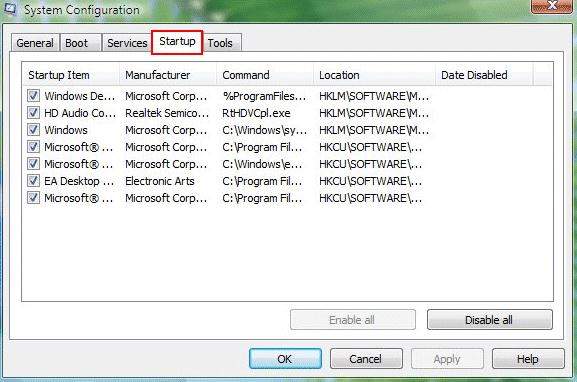Image resolution: width=577 pixels, height=382 pixels.
Task: Click the Apply button
Action: [x=447, y=359]
